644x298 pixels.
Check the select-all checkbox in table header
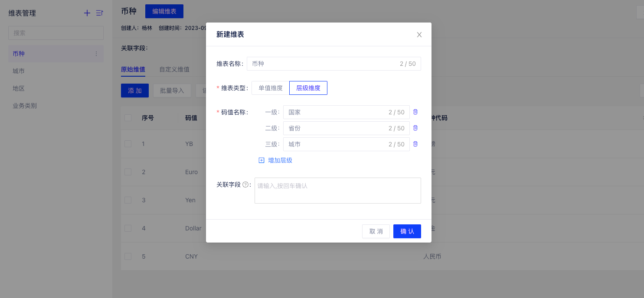click(x=128, y=118)
